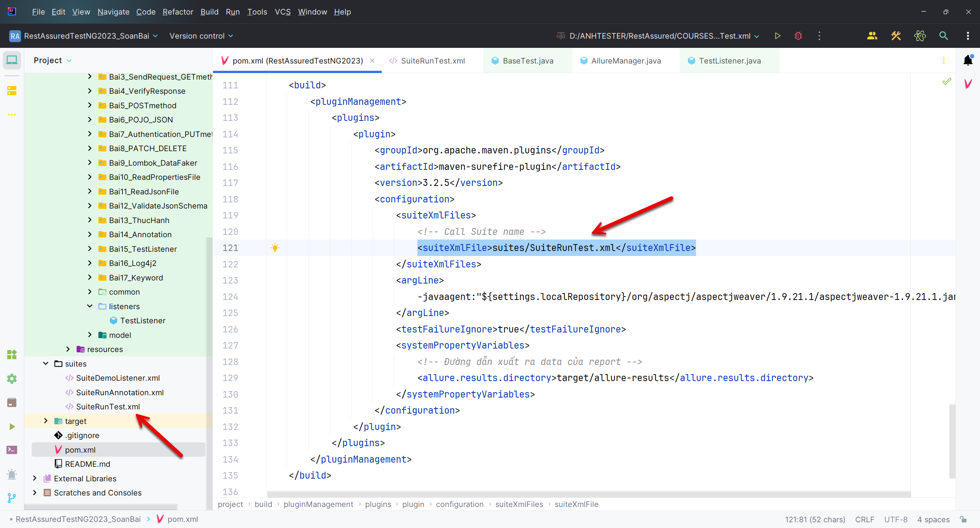The height and width of the screenshot is (528, 980).
Task: Open the RestAssuredTestNG2023_SoanBai project dropdown
Action: click(83, 36)
